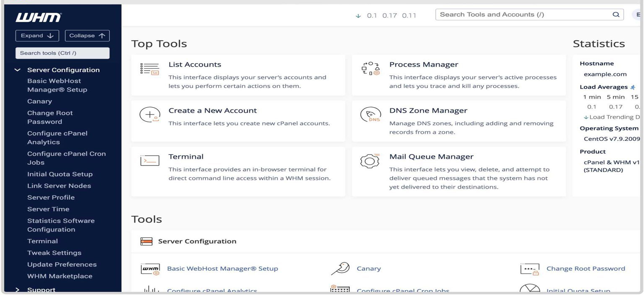The image size is (644, 295).
Task: Click the Mail Queue Manager gear icon
Action: click(370, 161)
